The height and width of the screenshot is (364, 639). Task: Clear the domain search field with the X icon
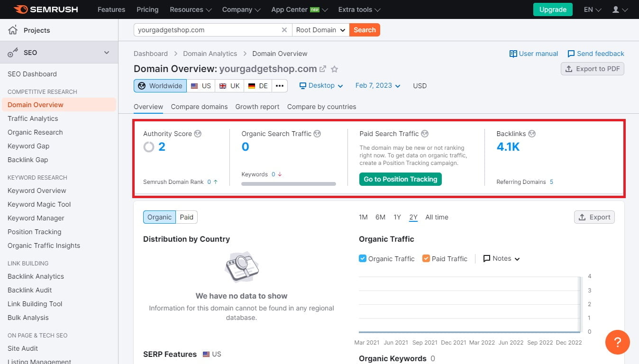click(x=284, y=30)
